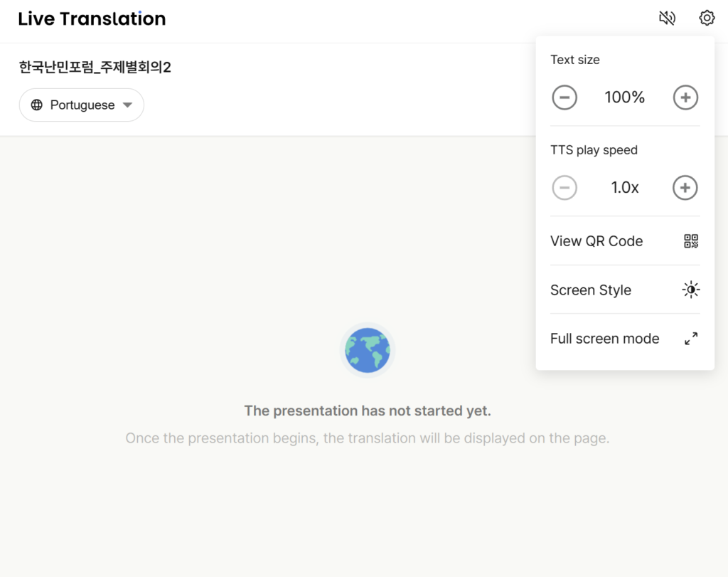Click the Earth illustration in the center
Image resolution: width=728 pixels, height=577 pixels.
(368, 350)
